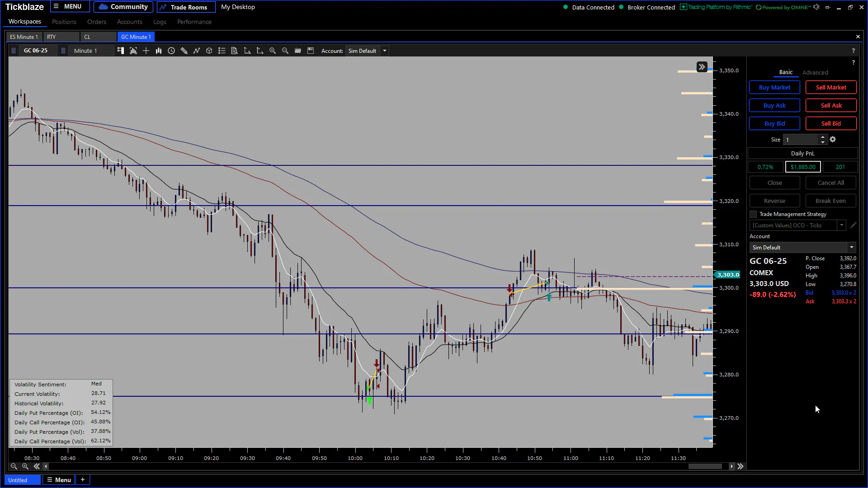Click the horizontal chart scrollbar thumb
868x488 pixels.
click(x=705, y=466)
